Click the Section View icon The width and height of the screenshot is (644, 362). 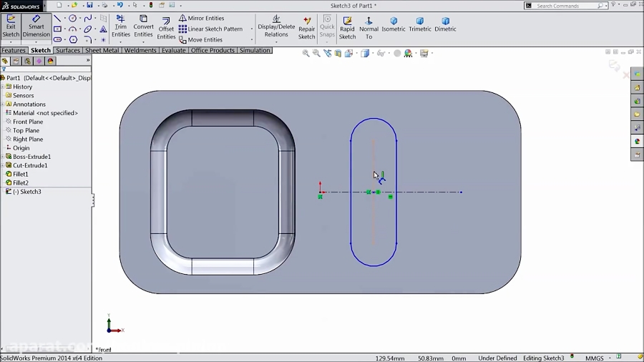click(x=338, y=54)
